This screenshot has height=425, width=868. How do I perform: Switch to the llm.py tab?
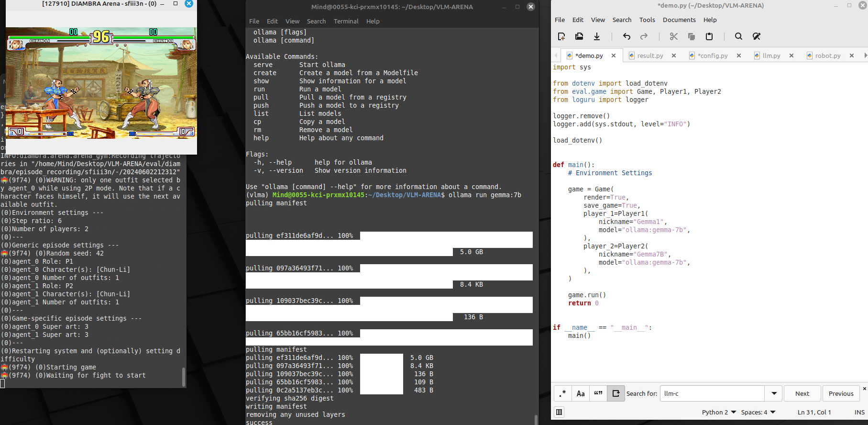tap(771, 56)
